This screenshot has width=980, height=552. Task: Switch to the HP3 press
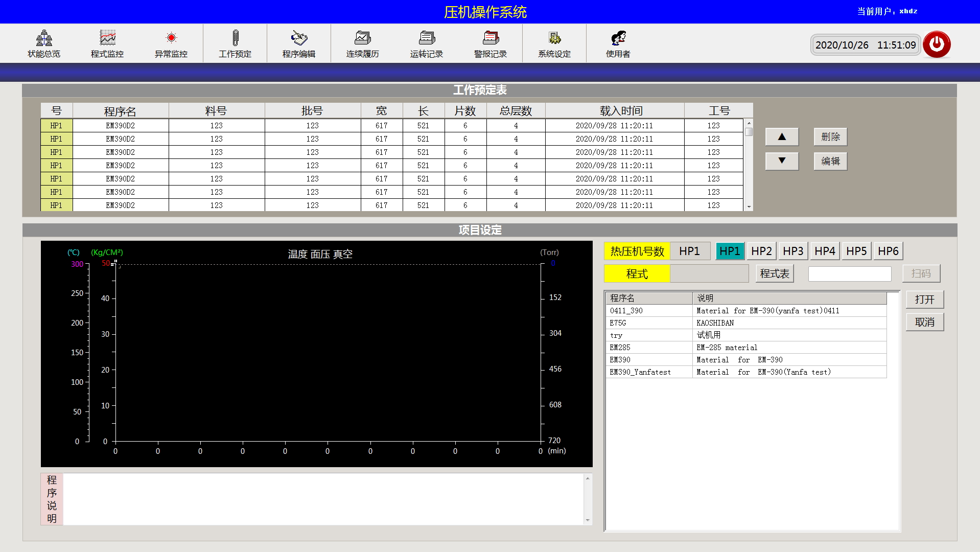(793, 251)
